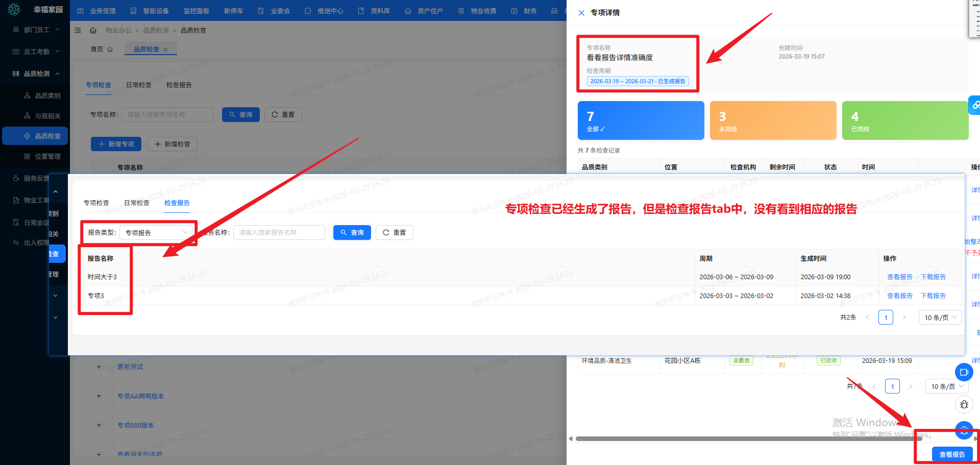This screenshot has height=465, width=980.
Task: Switch to the 日常检查 tab in report popup
Action: (x=137, y=203)
